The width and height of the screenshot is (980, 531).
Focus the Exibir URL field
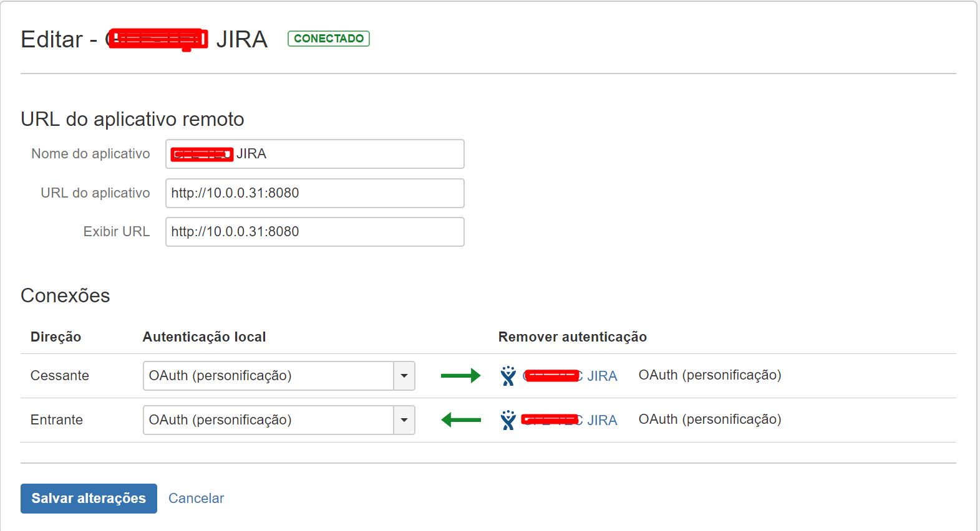[315, 232]
